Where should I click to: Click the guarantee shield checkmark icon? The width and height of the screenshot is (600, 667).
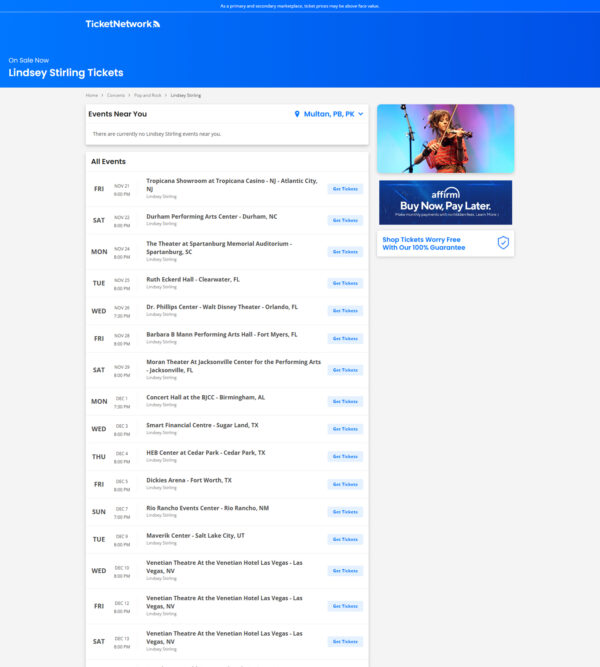[503, 243]
